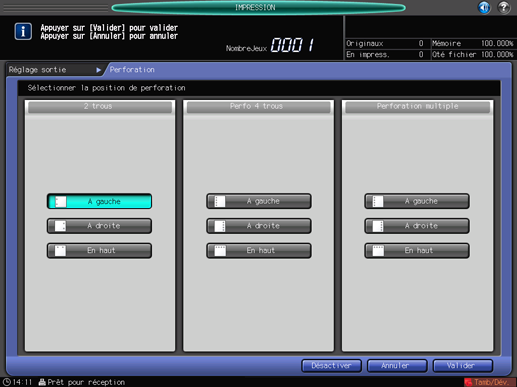Choose Perfo 4 trous A droite
The width and height of the screenshot is (517, 387).
(x=259, y=226)
